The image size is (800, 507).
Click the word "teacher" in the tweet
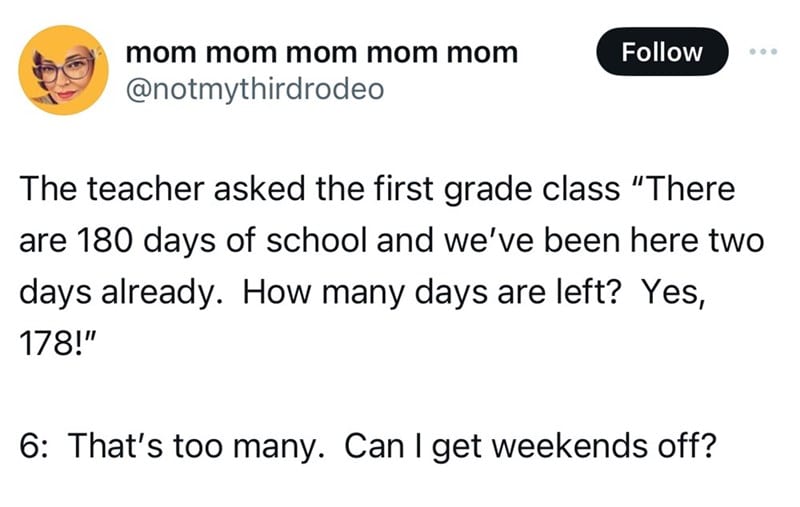point(145,189)
